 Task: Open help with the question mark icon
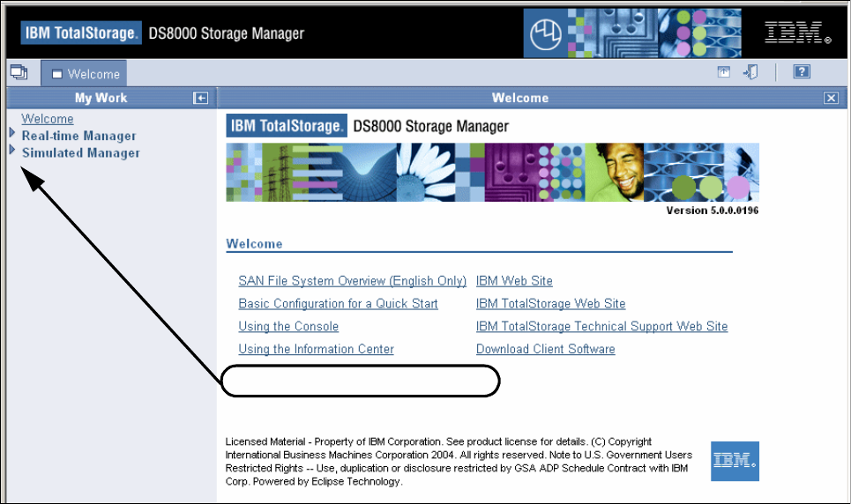pyautogui.click(x=802, y=71)
